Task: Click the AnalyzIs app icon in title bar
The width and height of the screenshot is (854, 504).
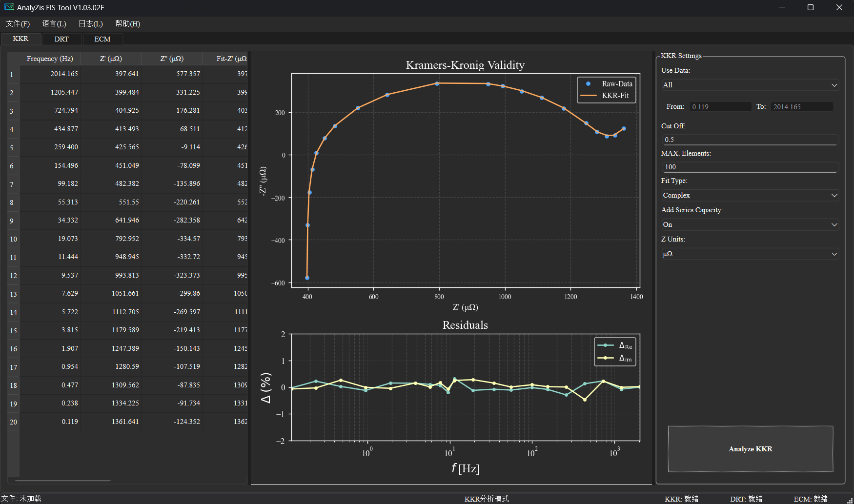Action: pos(9,7)
